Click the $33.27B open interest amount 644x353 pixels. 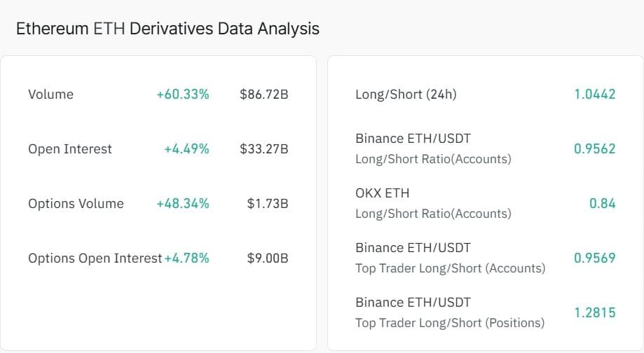[x=263, y=149]
